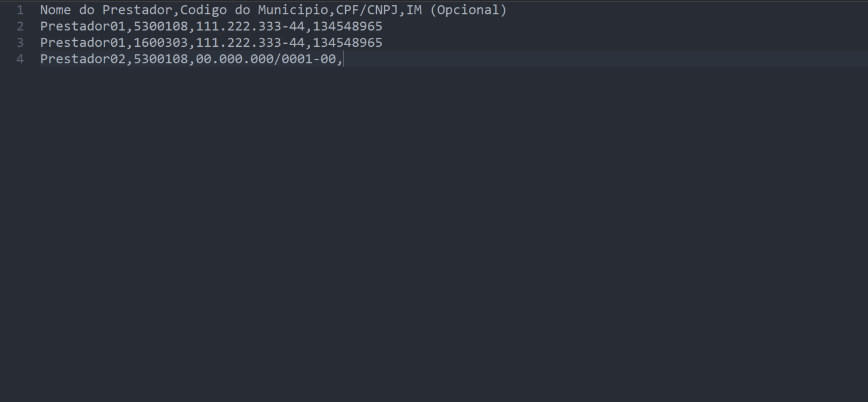Click line number 3 in the gutter
This screenshot has height=402, width=868.
pyautogui.click(x=20, y=43)
